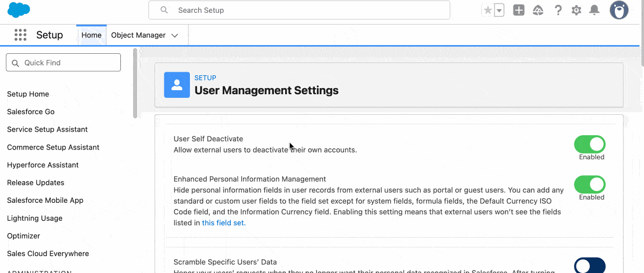Open the setup gear icon
Screen dimensions: 644x273
click(x=576, y=10)
